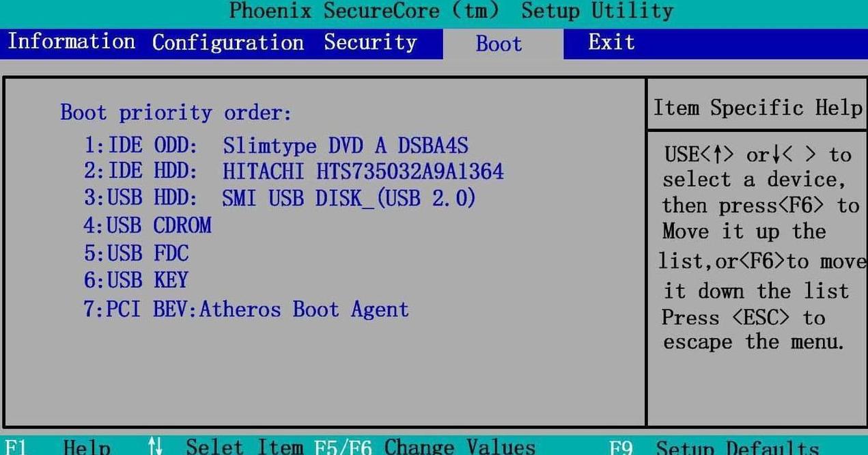Switch to the Configuration tab
Viewport: 868px width, 455px height.
click(228, 42)
